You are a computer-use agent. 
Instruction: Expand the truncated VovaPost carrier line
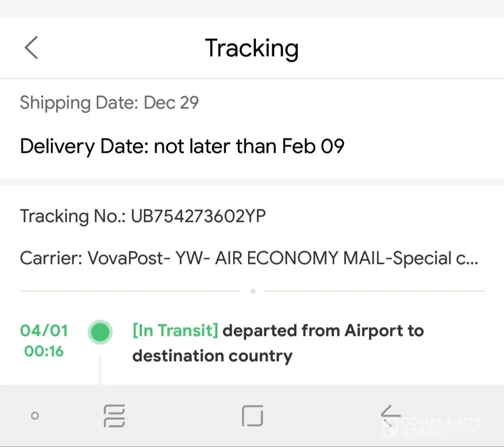pos(249,258)
